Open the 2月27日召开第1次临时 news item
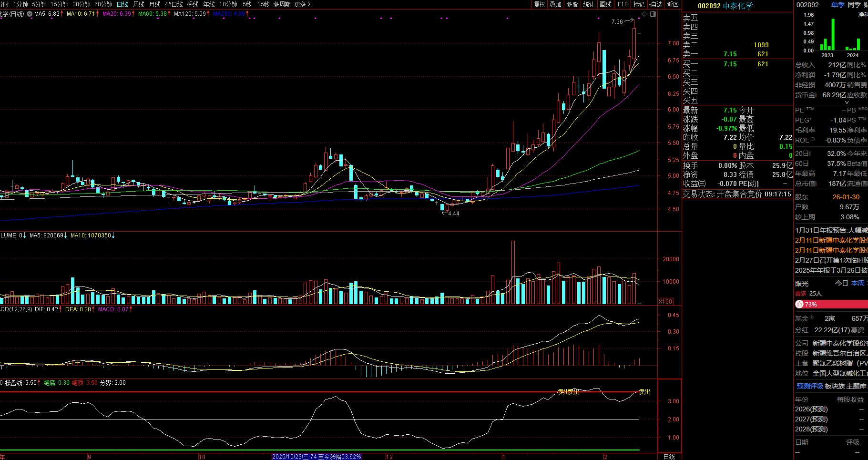 click(831, 260)
